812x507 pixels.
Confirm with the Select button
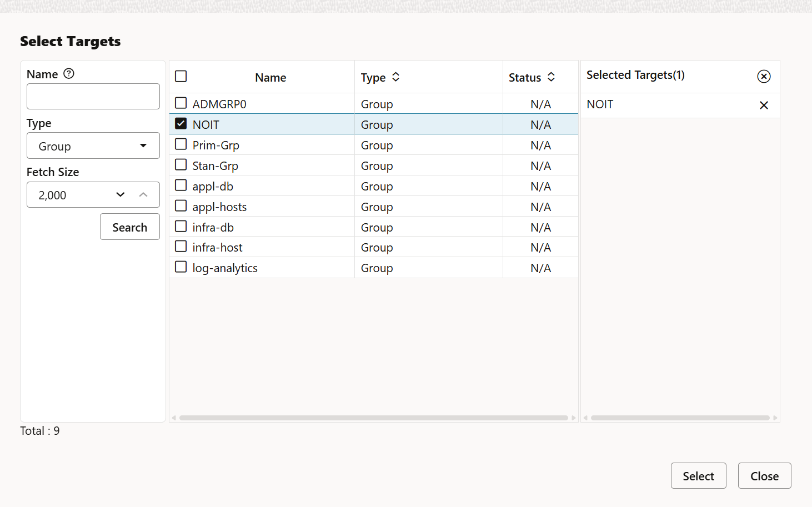point(698,476)
